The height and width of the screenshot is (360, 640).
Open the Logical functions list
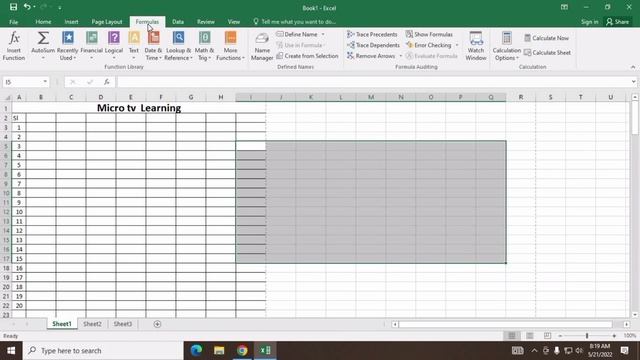tap(114, 46)
